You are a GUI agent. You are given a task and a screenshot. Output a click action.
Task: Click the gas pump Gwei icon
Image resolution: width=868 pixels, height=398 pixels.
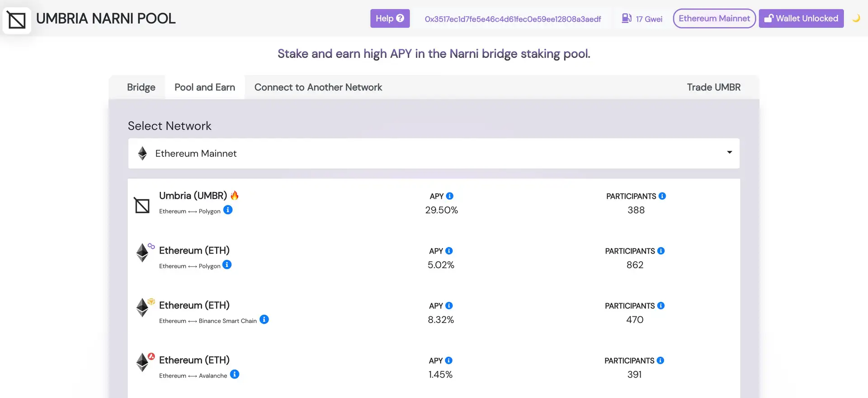pos(626,19)
